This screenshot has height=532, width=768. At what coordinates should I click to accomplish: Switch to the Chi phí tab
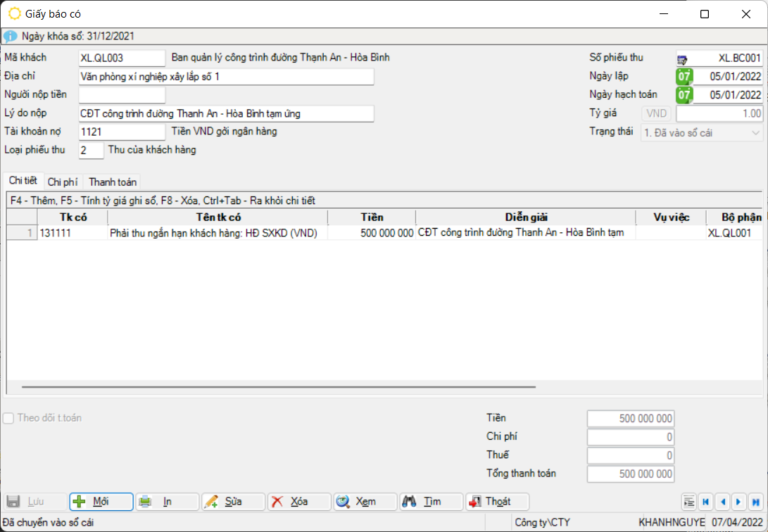coord(63,182)
